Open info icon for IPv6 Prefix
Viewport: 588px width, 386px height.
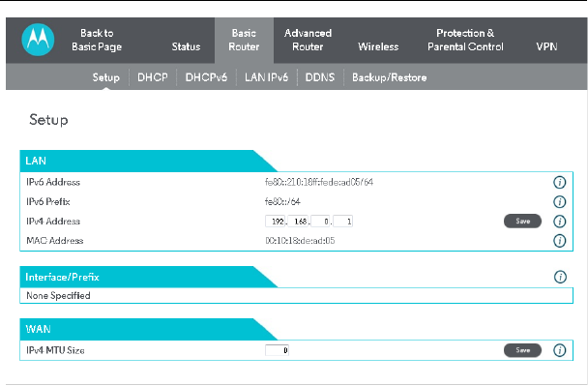coord(560,202)
